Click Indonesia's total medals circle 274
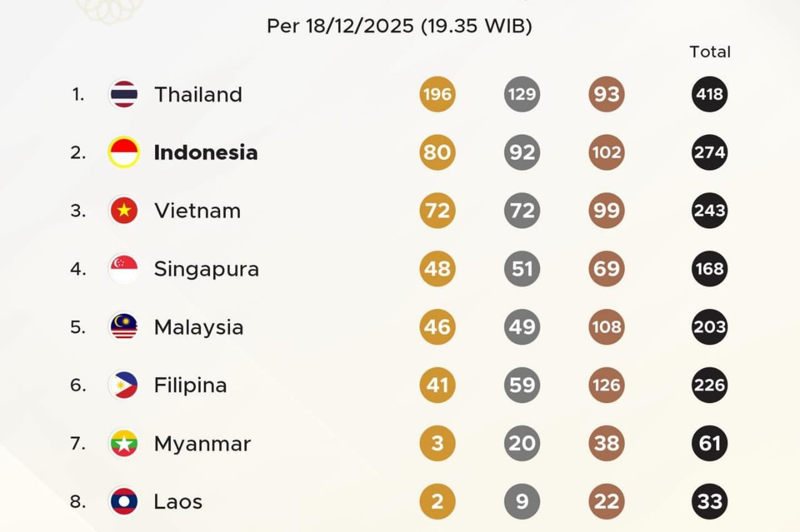 (x=709, y=153)
